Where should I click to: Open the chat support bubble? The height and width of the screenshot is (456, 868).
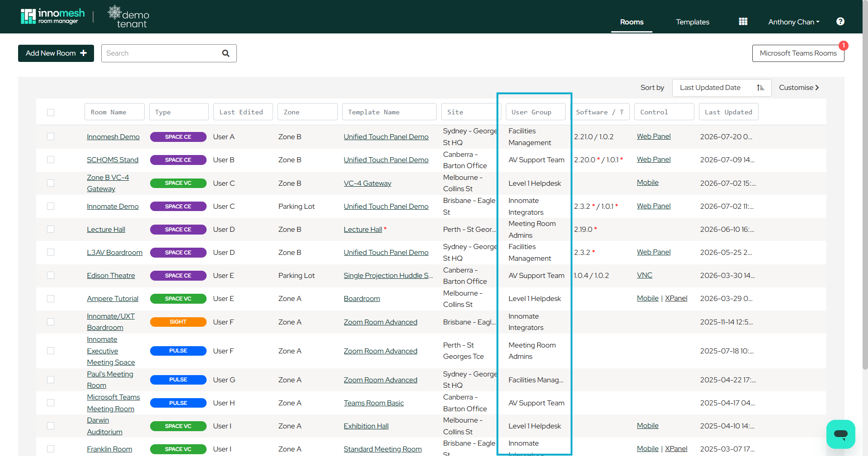[x=840, y=434]
